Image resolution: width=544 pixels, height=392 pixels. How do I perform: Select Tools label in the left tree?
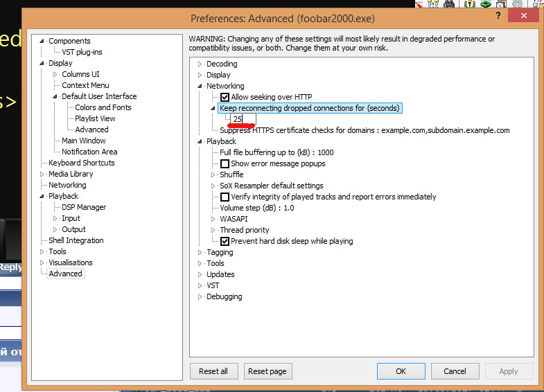click(x=58, y=251)
